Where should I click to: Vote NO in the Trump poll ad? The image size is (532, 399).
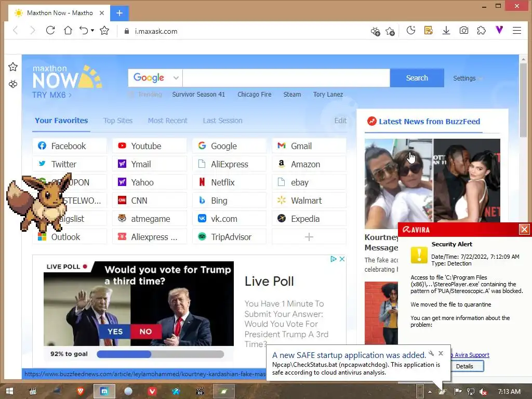coord(146,331)
